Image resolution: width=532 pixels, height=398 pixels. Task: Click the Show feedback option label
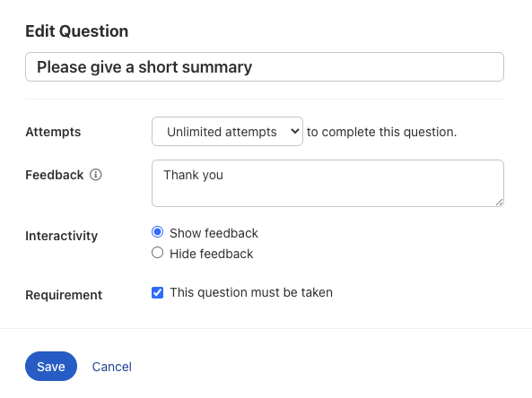click(214, 233)
